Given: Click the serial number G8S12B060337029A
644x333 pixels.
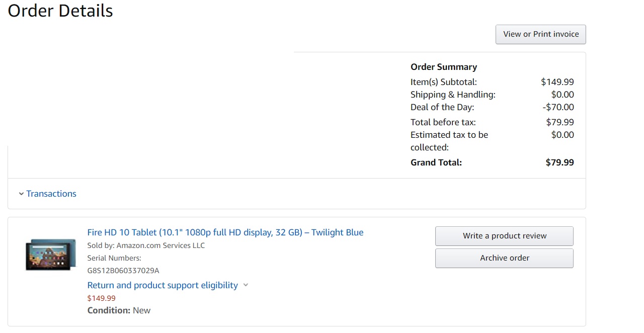Looking at the screenshot, I should coord(123,271).
